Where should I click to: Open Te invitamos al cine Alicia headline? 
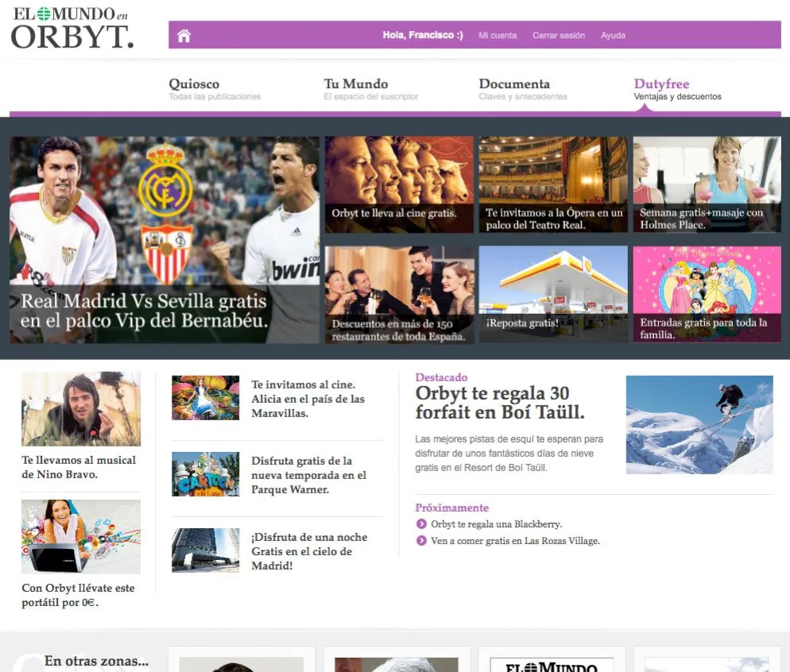point(308,399)
